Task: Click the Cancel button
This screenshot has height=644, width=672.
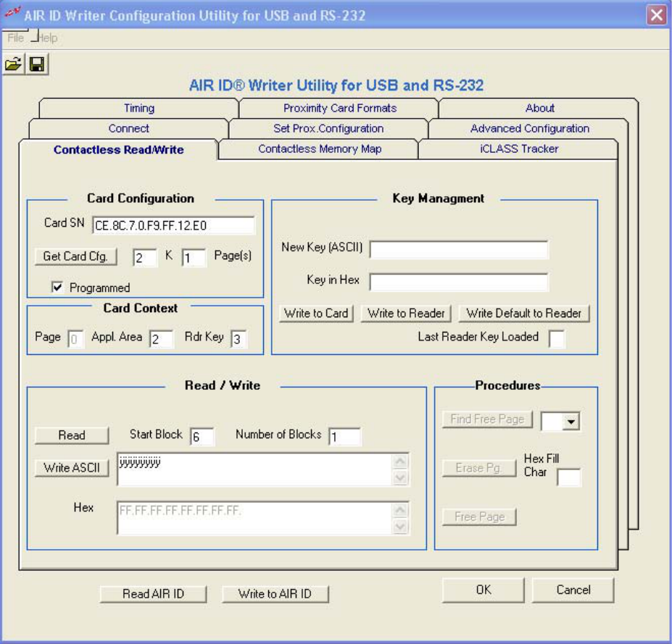Action: tap(573, 590)
